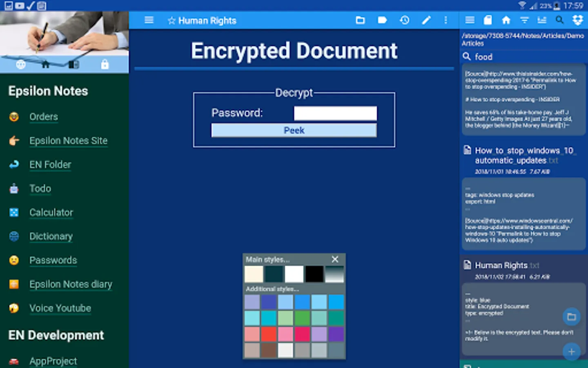Click the magnifier search icon in file toolbar
The image size is (588, 368).
(x=560, y=20)
